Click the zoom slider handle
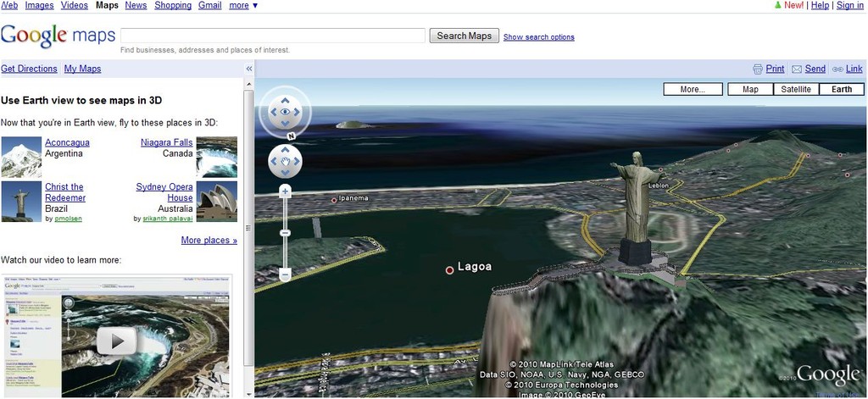 tap(285, 234)
